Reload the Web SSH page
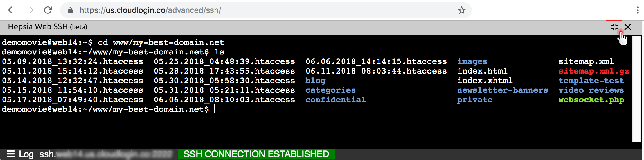 [x=48, y=10]
